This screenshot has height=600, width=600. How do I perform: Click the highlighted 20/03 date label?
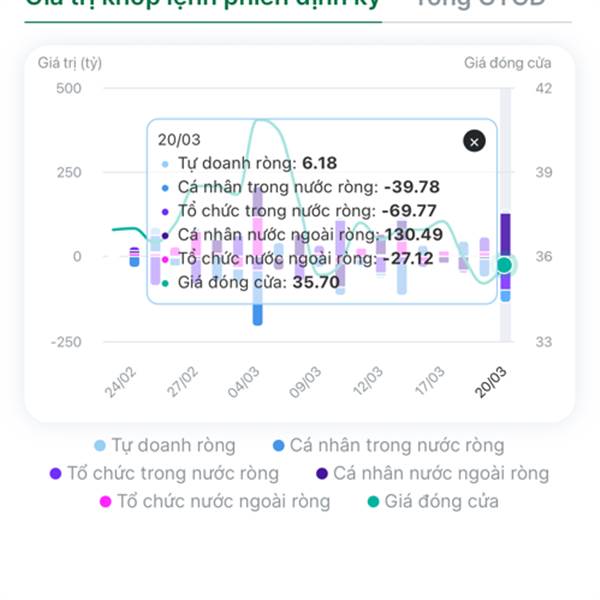(x=492, y=382)
